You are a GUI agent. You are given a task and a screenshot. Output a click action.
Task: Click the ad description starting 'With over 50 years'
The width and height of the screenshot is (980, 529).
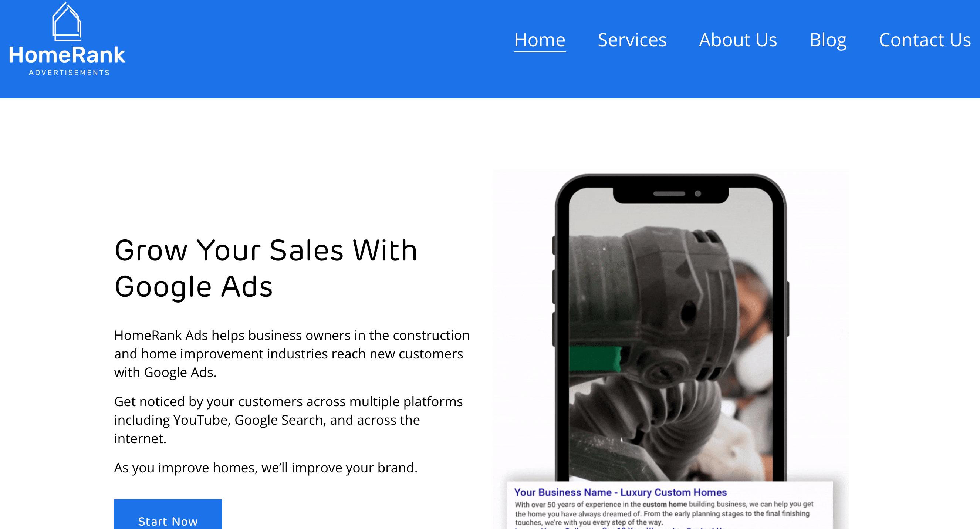[664, 513]
